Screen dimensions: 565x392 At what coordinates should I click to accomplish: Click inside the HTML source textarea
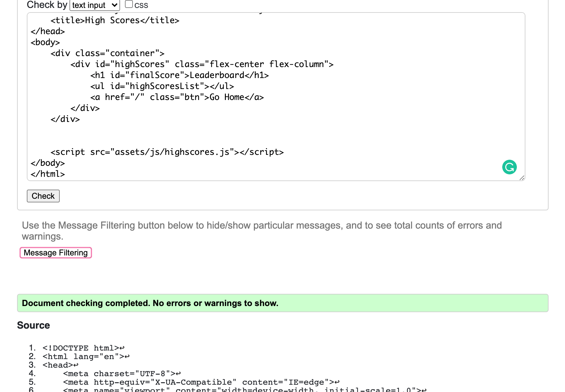click(x=276, y=97)
